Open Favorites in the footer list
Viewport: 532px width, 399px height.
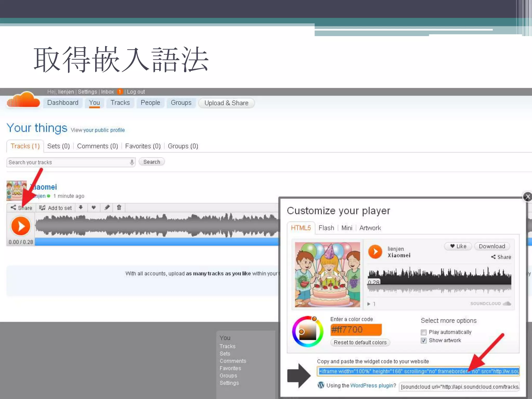(x=230, y=368)
